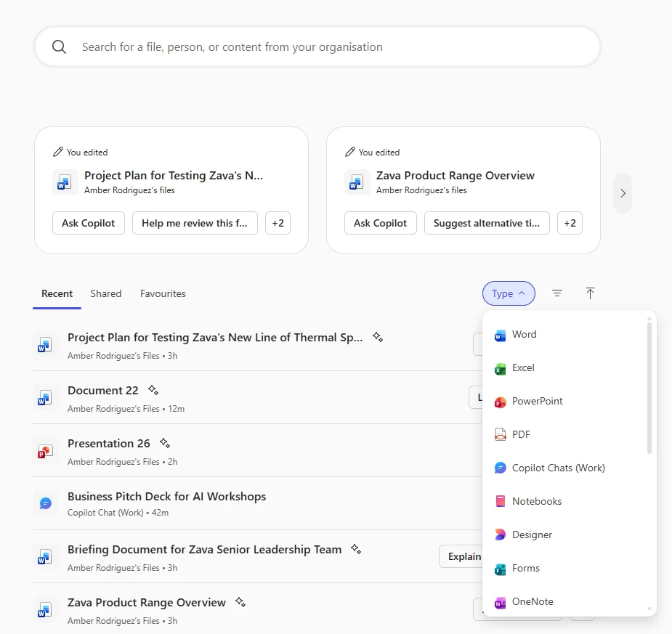The height and width of the screenshot is (634, 672).
Task: Open Word icon on Zava Product Range card
Action: [357, 182]
